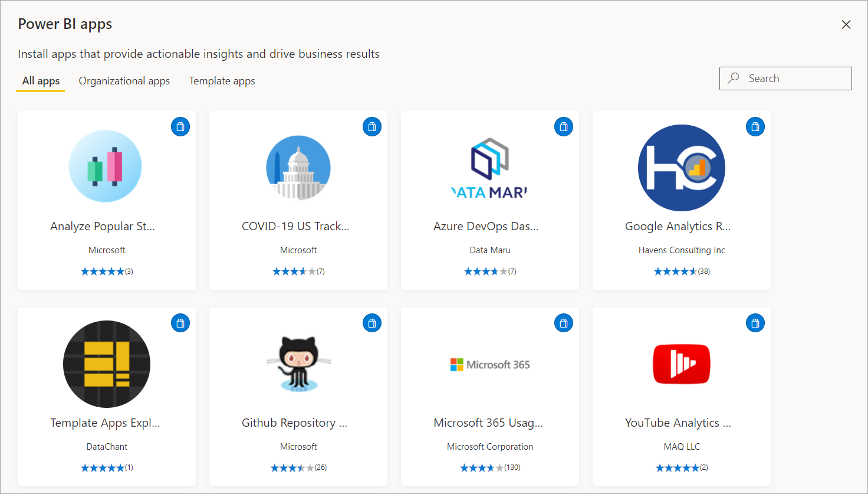
Task: Click the shopping bag on YouTube Analytics card
Action: point(755,323)
